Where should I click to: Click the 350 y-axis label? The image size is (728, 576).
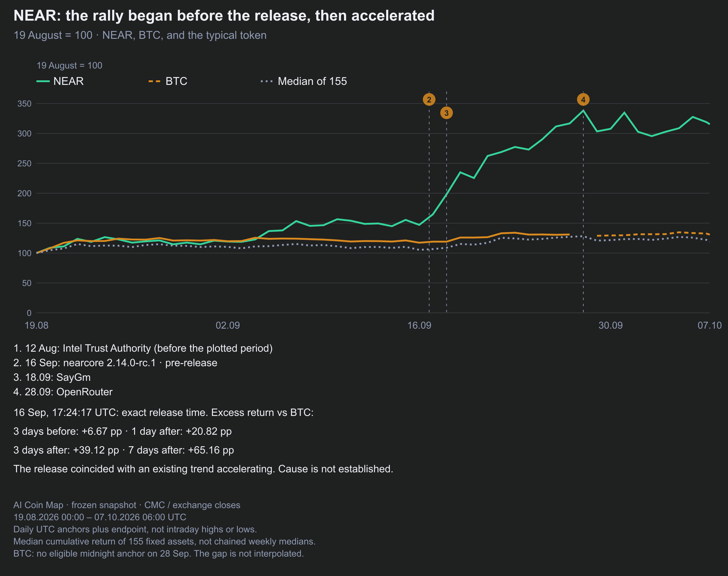(x=24, y=104)
